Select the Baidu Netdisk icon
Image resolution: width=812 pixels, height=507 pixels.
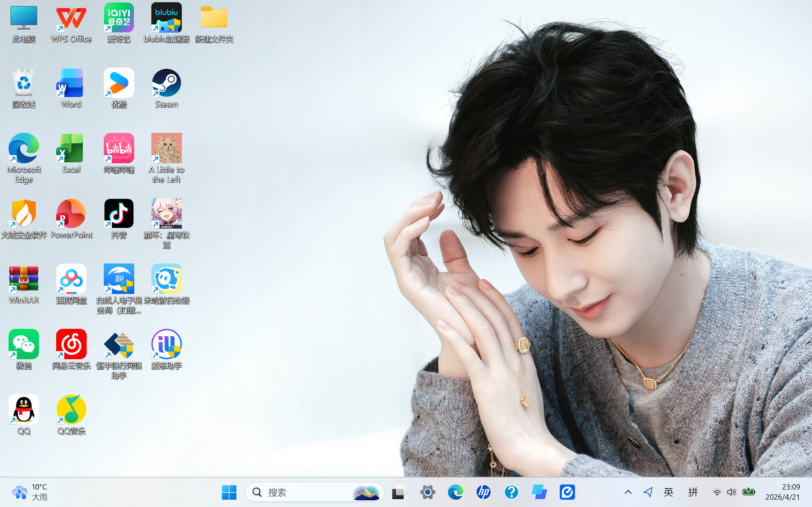click(x=71, y=279)
